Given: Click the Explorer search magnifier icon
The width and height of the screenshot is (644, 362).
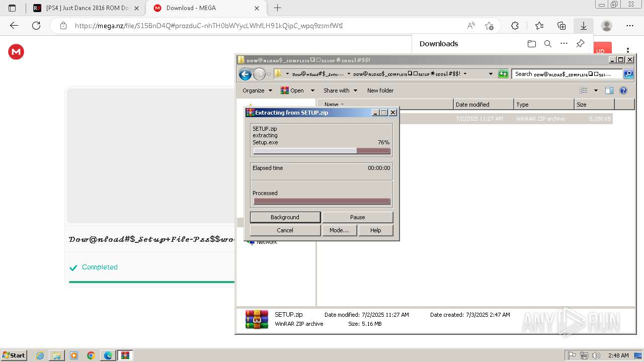Looking at the screenshot, I should pos(628,74).
